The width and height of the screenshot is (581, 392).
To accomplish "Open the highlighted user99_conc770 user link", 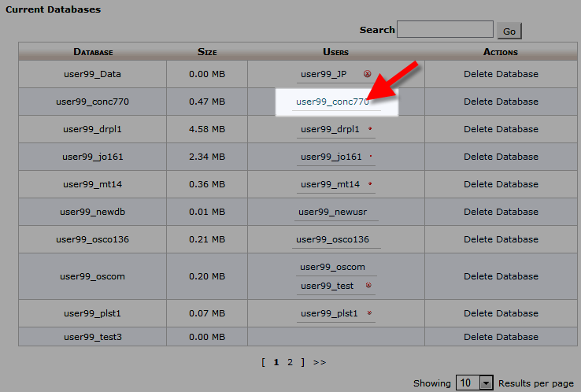I will point(332,102).
